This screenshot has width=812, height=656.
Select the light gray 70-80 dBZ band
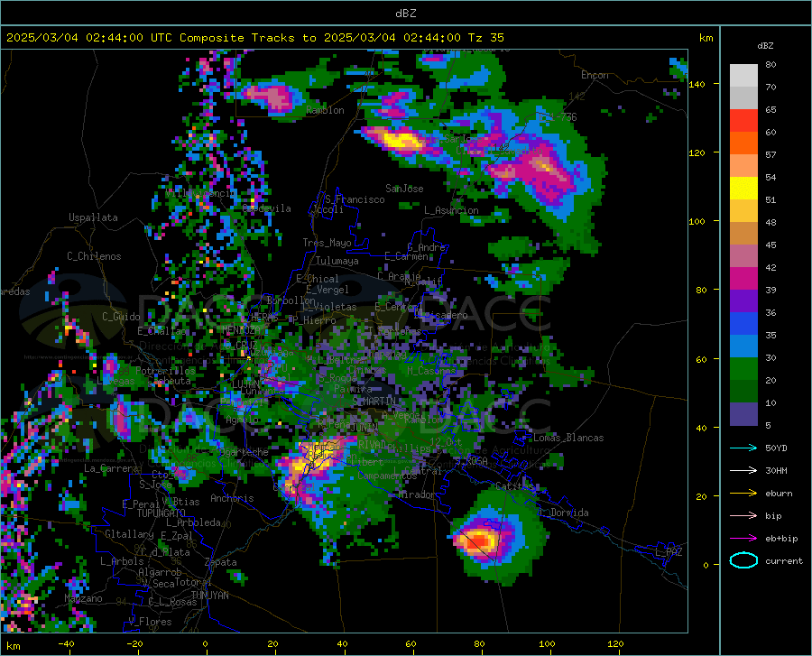pyautogui.click(x=743, y=76)
